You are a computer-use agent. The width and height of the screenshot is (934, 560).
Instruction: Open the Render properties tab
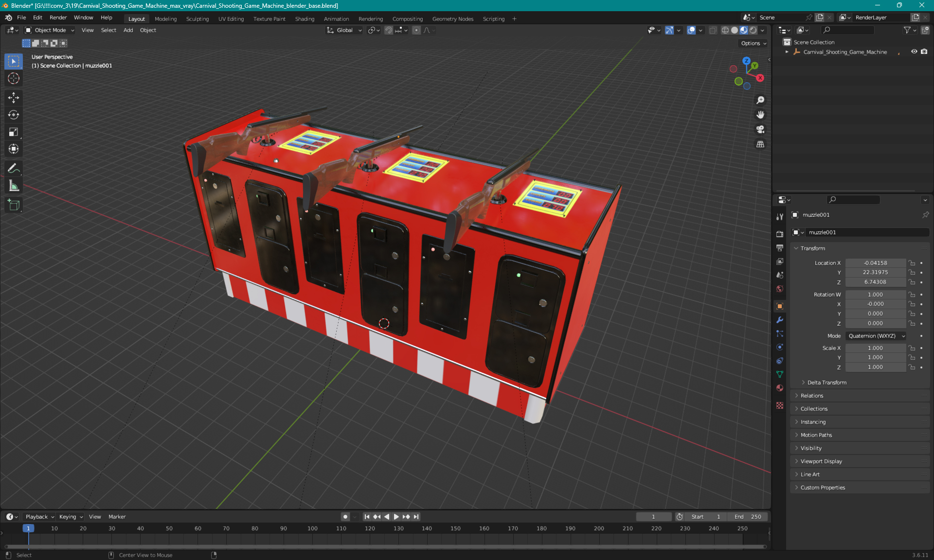pyautogui.click(x=780, y=234)
